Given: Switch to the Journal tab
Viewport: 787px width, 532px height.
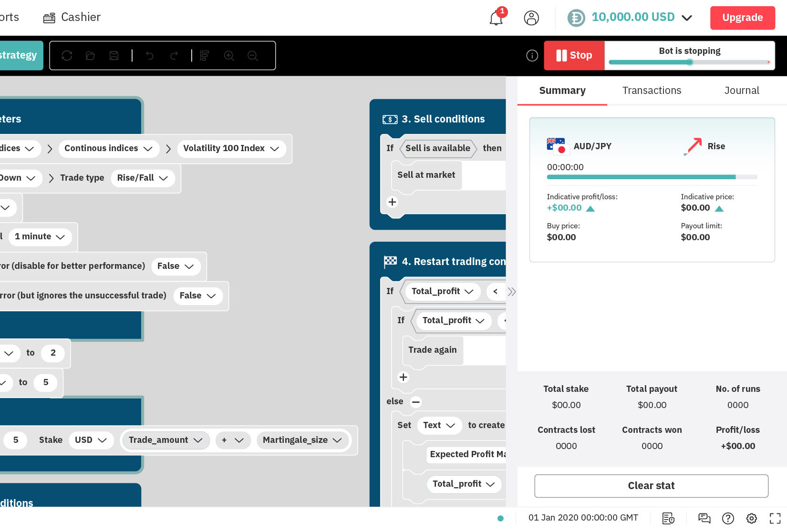Looking at the screenshot, I should (x=741, y=91).
